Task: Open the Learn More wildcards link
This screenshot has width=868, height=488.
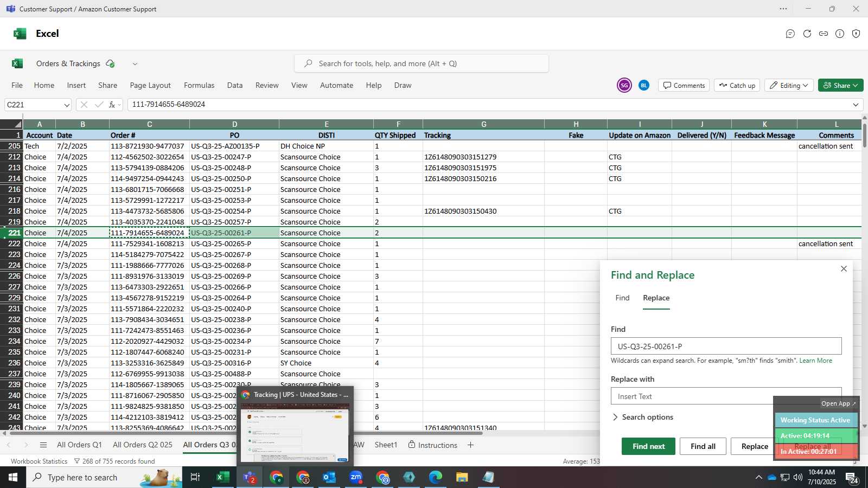Action: click(x=815, y=361)
